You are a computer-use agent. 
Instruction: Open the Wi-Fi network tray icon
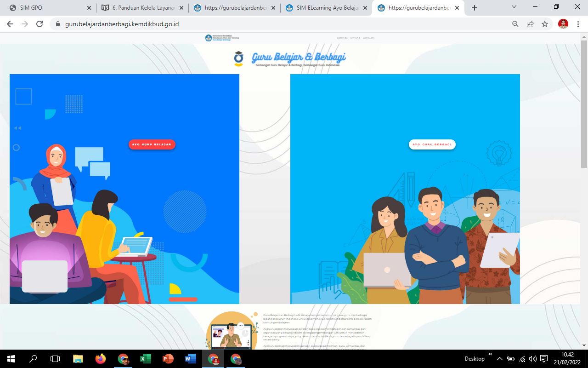click(522, 359)
